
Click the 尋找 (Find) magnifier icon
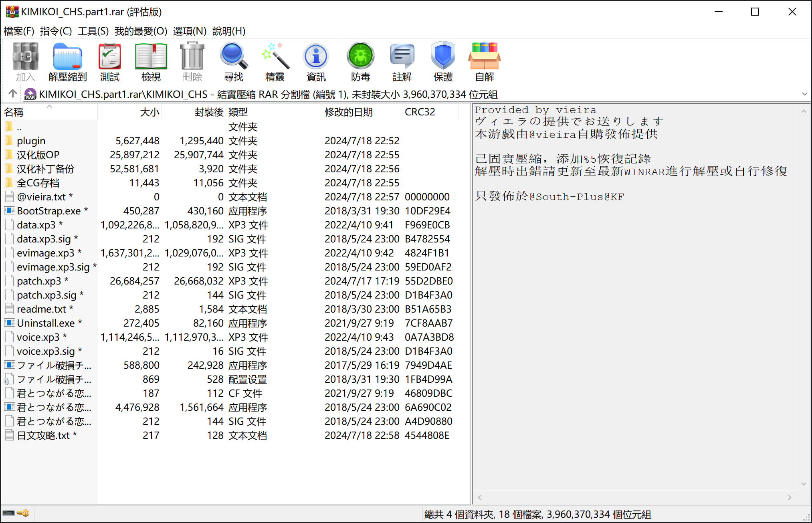[x=233, y=62]
